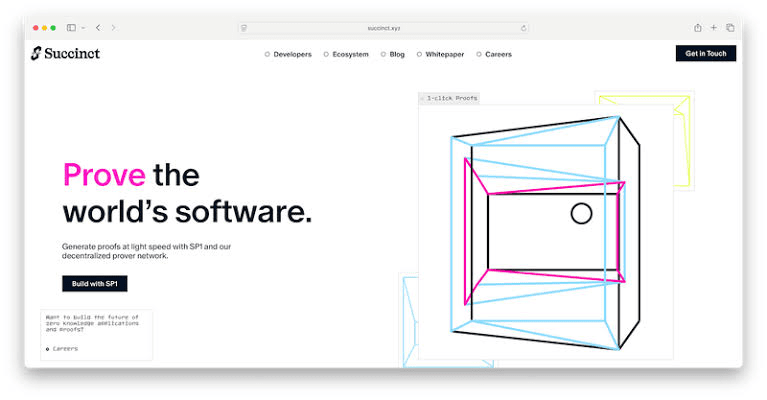The image size is (767, 400).
Task: Open the sidebar dropdown chevron
Action: [x=83, y=28]
